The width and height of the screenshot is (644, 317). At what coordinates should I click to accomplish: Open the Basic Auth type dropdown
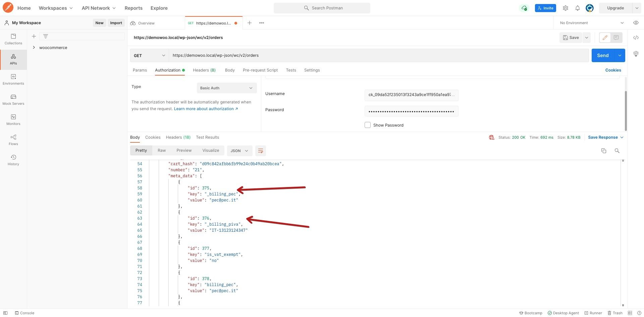(227, 88)
